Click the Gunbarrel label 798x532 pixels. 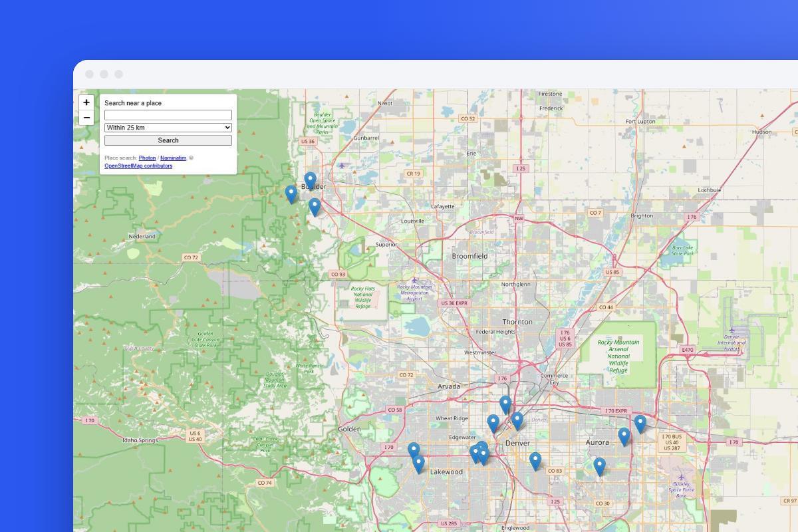[366, 138]
